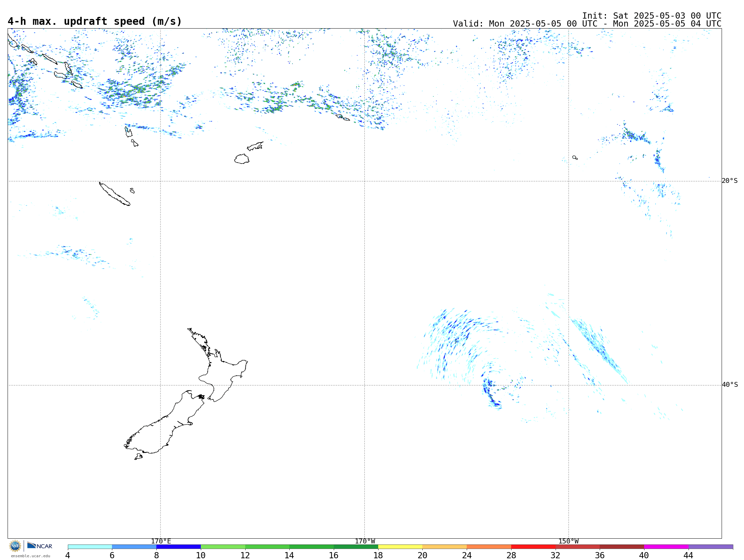Click the yellow 18–20 colorbar swatch
This screenshot has height=560, width=744.
point(400,547)
